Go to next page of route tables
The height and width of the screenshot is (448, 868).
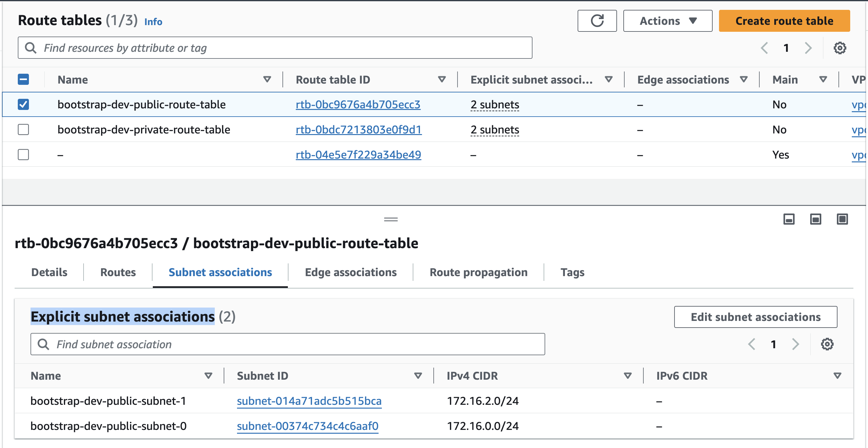pyautogui.click(x=808, y=48)
